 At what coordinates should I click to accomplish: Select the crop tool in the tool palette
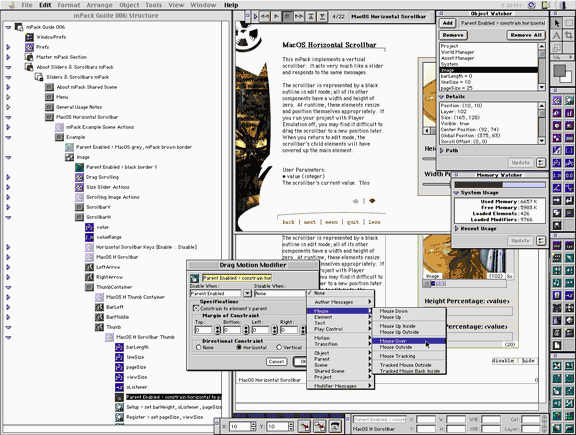click(569, 35)
